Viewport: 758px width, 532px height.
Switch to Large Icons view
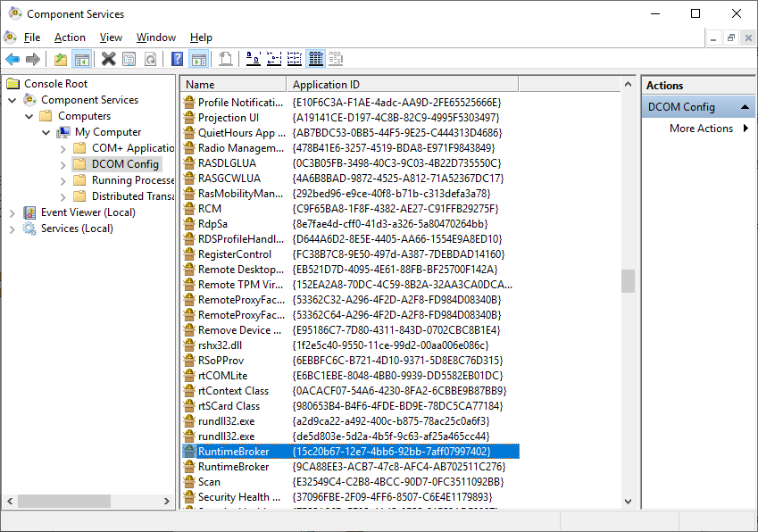(x=254, y=60)
